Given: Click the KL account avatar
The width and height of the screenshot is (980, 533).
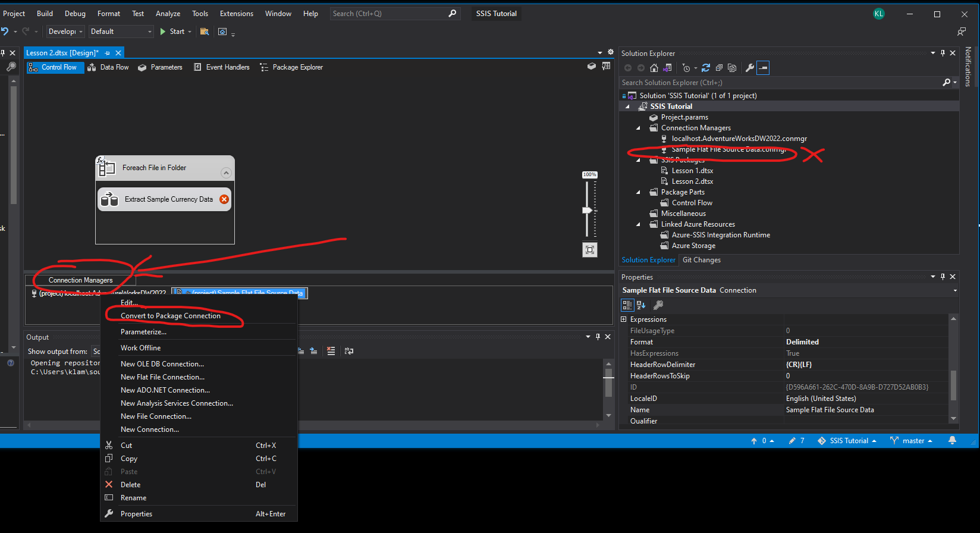Looking at the screenshot, I should click(x=879, y=14).
